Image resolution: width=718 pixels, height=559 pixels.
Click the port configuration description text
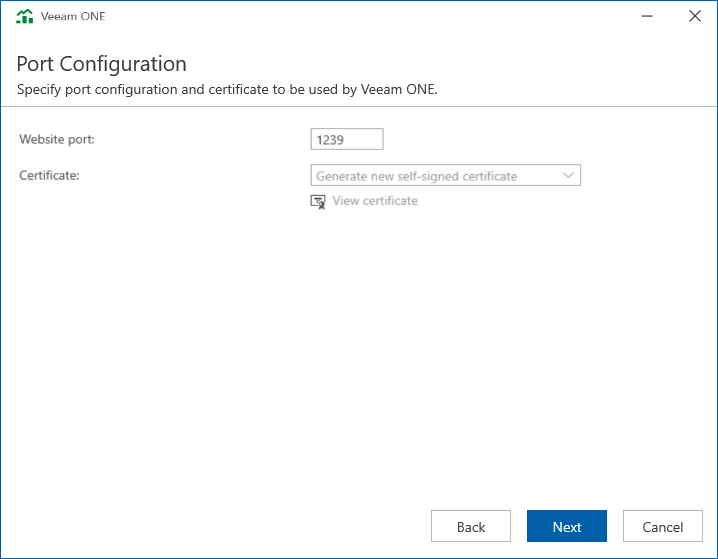(x=227, y=89)
